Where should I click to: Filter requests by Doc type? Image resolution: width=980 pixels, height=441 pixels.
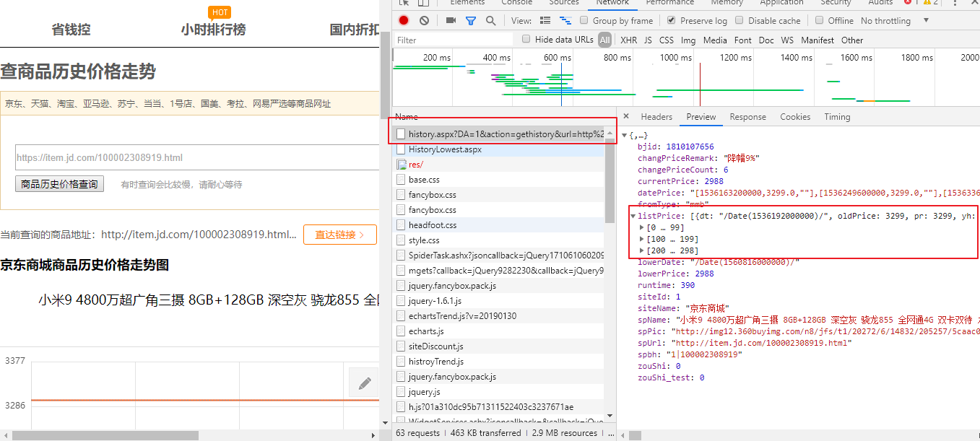(766, 40)
